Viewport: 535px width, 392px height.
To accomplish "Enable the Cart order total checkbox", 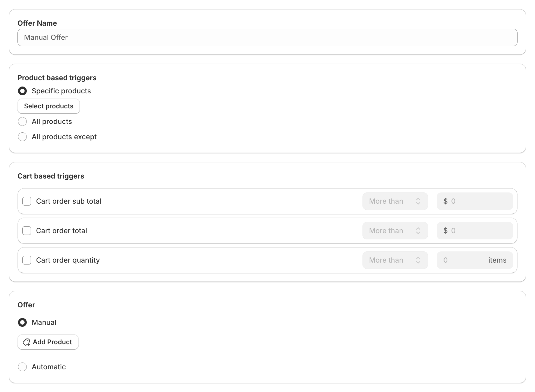I will point(27,231).
